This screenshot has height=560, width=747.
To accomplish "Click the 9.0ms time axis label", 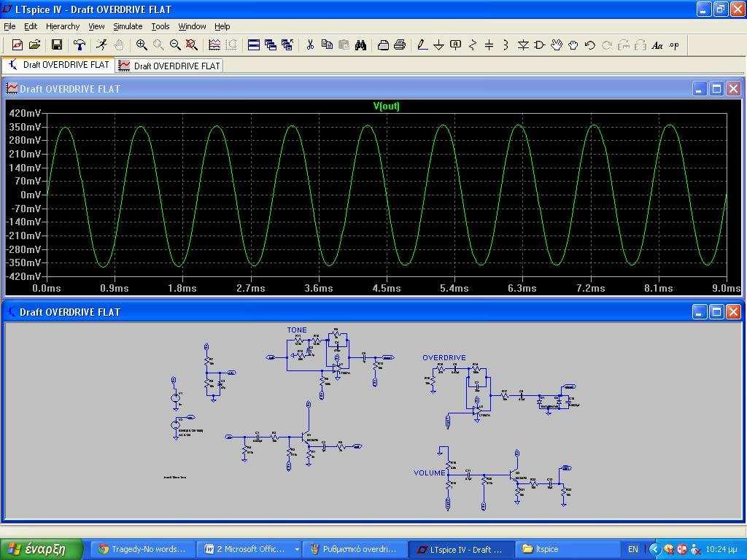I will (x=726, y=288).
